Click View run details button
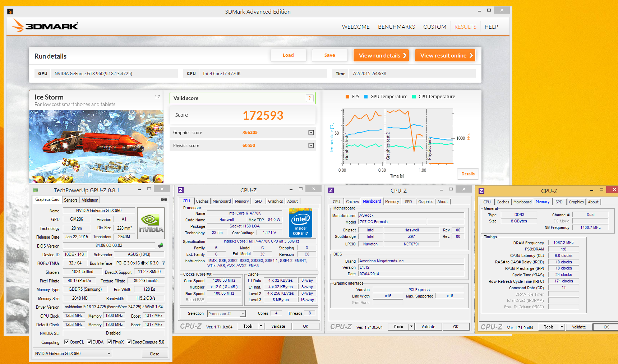618x364 pixels. click(381, 55)
